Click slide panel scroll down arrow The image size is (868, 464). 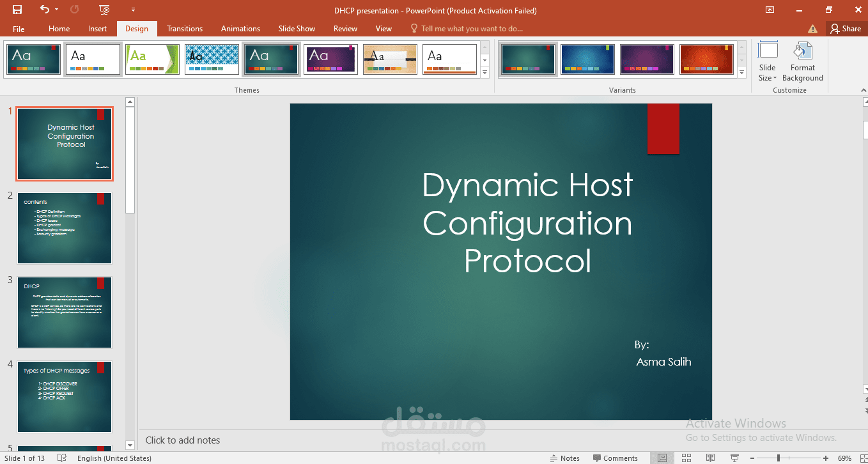[130, 445]
